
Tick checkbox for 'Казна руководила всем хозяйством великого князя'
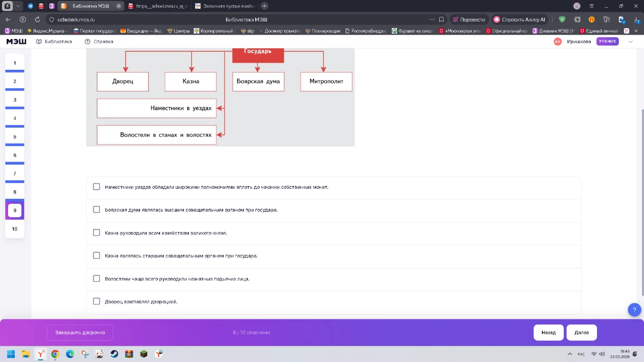(x=96, y=232)
